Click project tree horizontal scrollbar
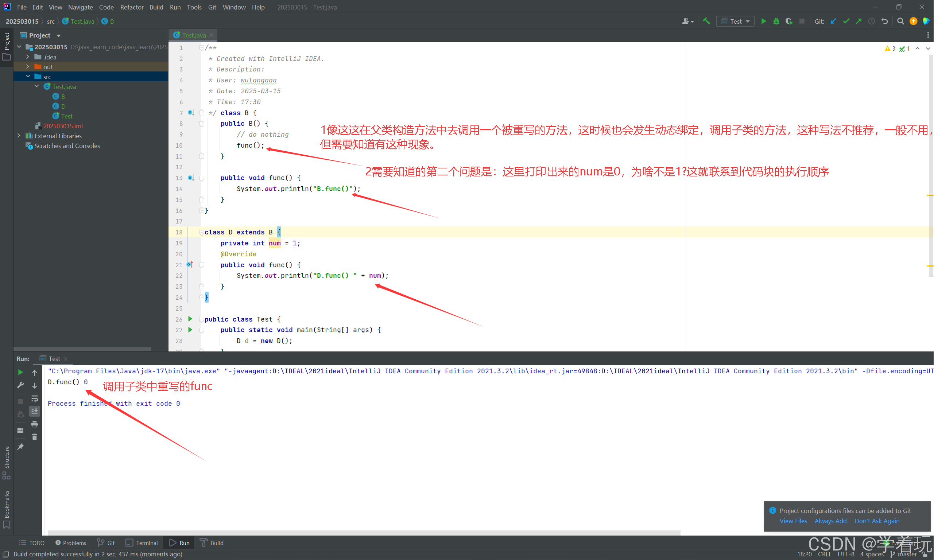Viewport: 934px width, 560px height. pyautogui.click(x=82, y=349)
